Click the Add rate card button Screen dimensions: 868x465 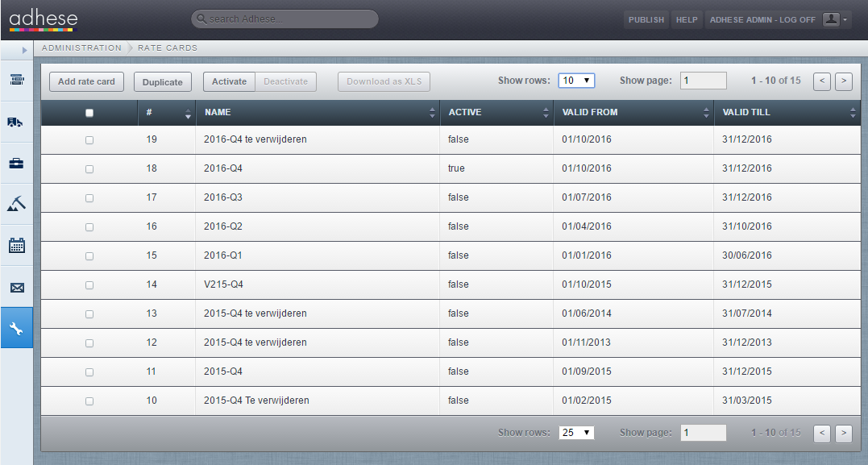86,81
